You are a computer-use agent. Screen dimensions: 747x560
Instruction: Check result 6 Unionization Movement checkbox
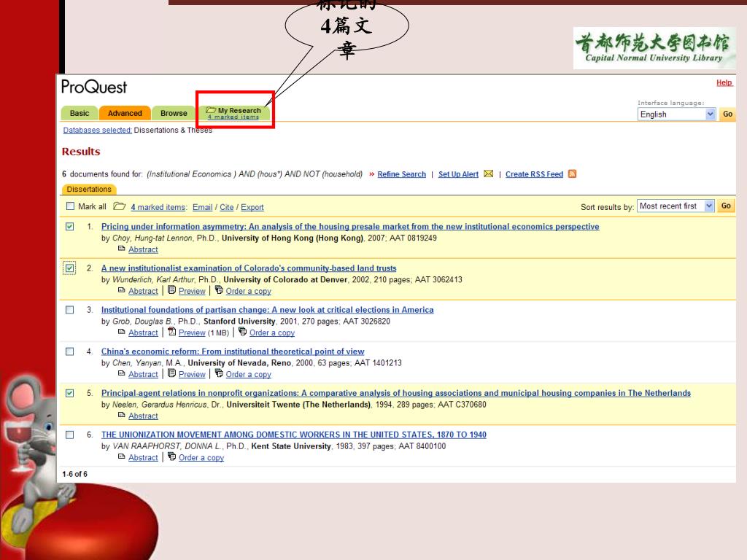pos(69,435)
